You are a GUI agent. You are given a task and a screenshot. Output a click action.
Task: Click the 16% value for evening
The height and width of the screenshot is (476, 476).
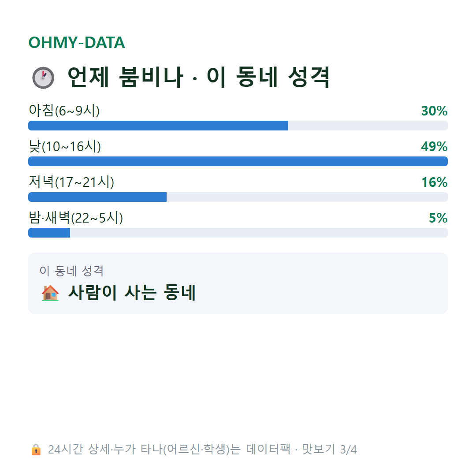pos(435,182)
